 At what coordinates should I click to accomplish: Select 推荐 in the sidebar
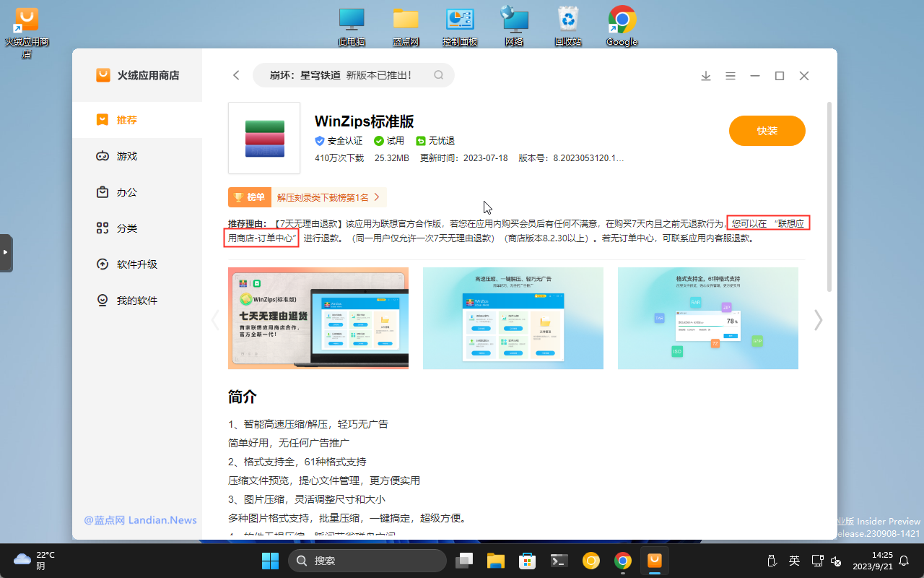coord(137,120)
